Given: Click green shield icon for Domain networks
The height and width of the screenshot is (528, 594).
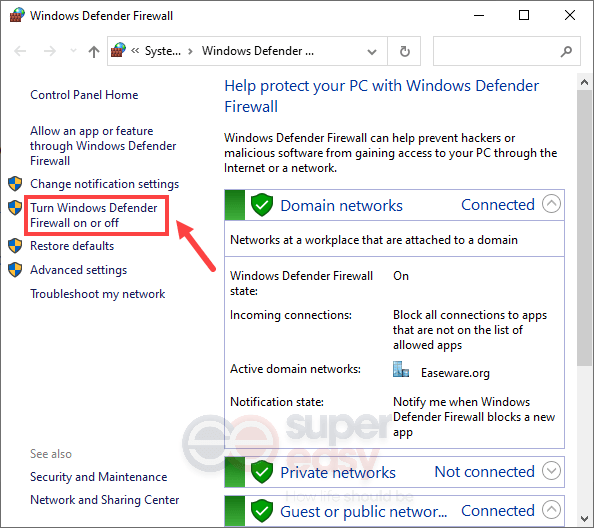Looking at the screenshot, I should pyautogui.click(x=262, y=205).
